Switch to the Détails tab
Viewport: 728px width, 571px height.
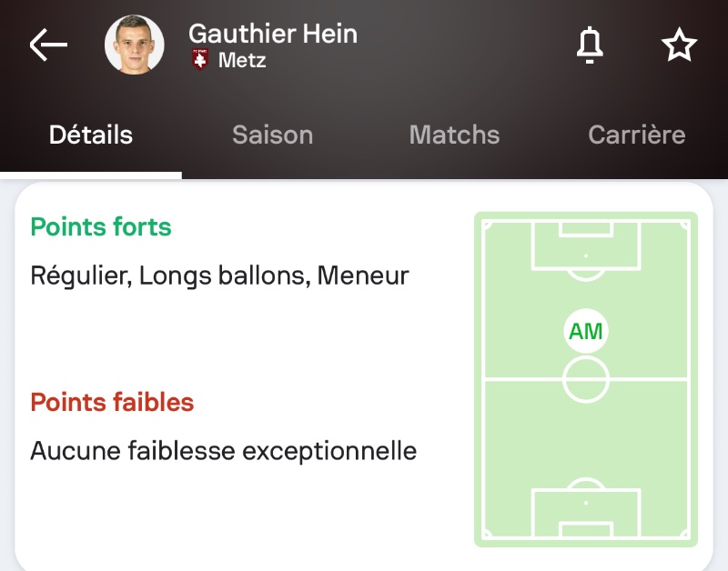(91, 135)
